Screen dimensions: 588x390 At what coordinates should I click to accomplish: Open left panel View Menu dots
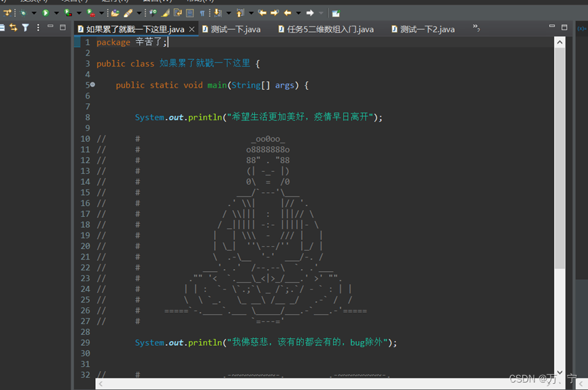(38, 27)
